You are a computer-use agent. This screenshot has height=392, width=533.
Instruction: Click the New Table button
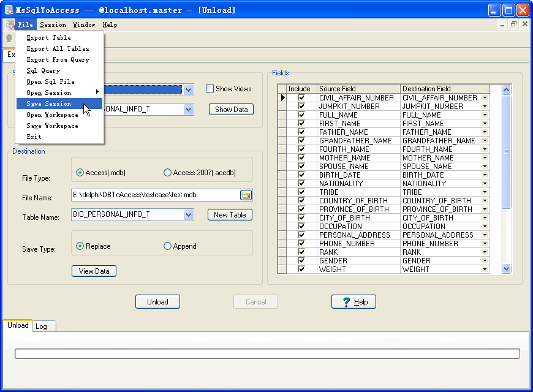pos(230,215)
